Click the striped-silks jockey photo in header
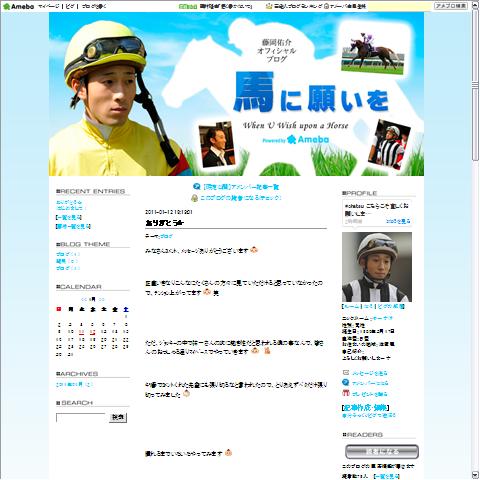The height and width of the screenshot is (480, 480). 389,144
